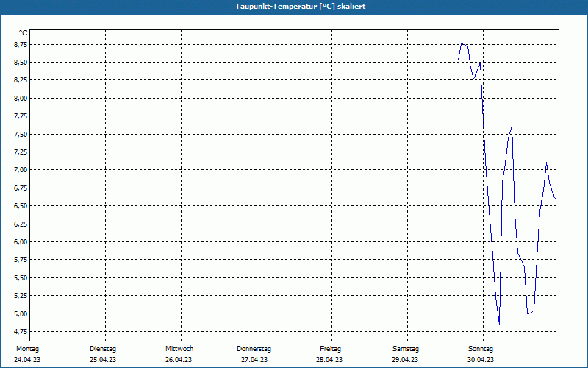This screenshot has width=588, height=368.
Task: Click the date 26.04.23
Action: pyautogui.click(x=179, y=360)
